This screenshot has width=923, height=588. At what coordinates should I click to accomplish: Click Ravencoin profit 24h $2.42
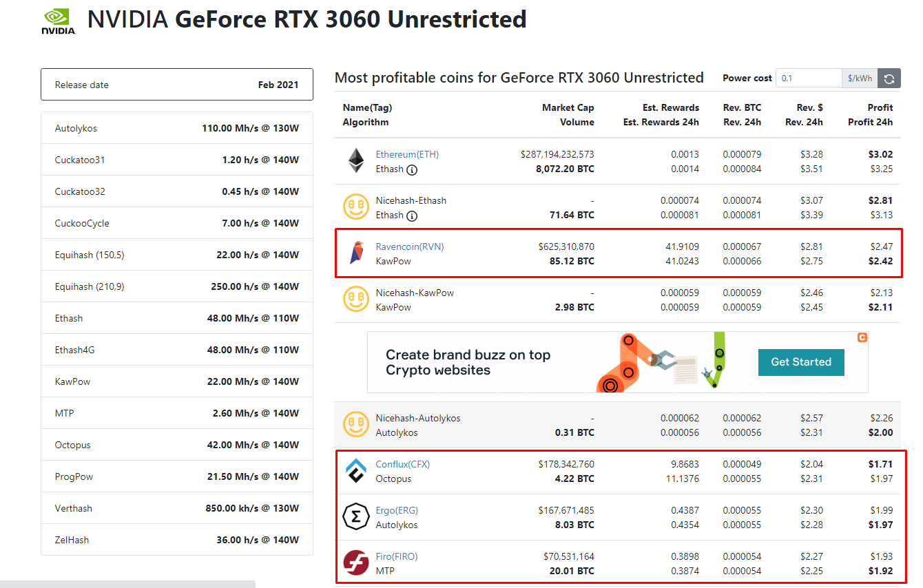click(880, 261)
